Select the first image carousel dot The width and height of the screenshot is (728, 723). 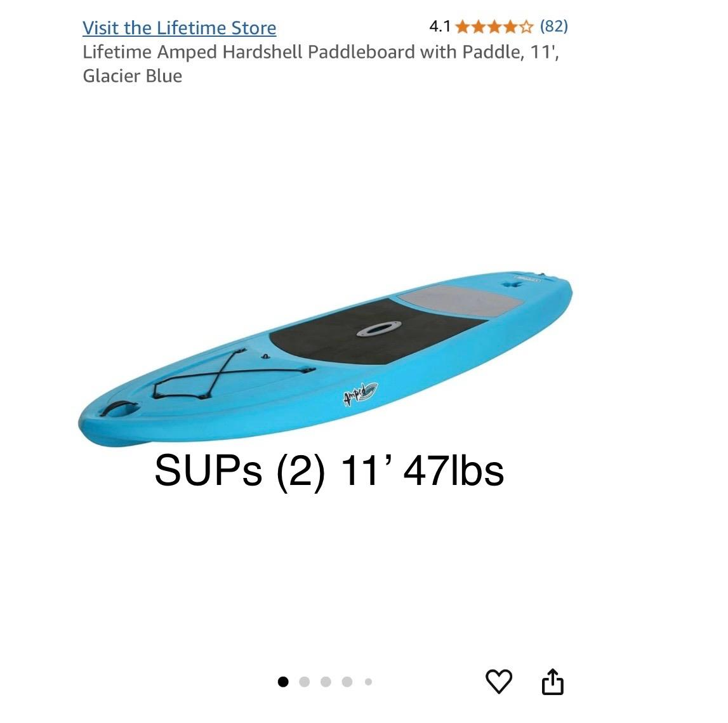tap(283, 682)
